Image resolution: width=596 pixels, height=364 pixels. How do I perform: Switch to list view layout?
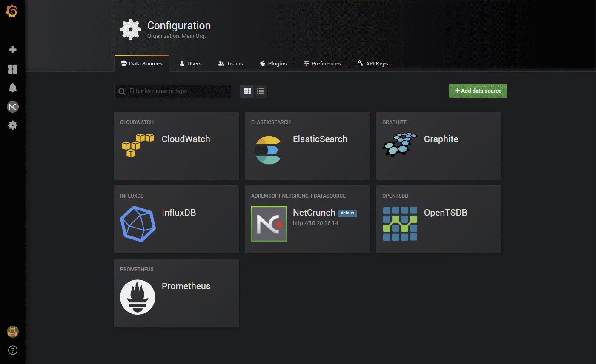click(261, 91)
